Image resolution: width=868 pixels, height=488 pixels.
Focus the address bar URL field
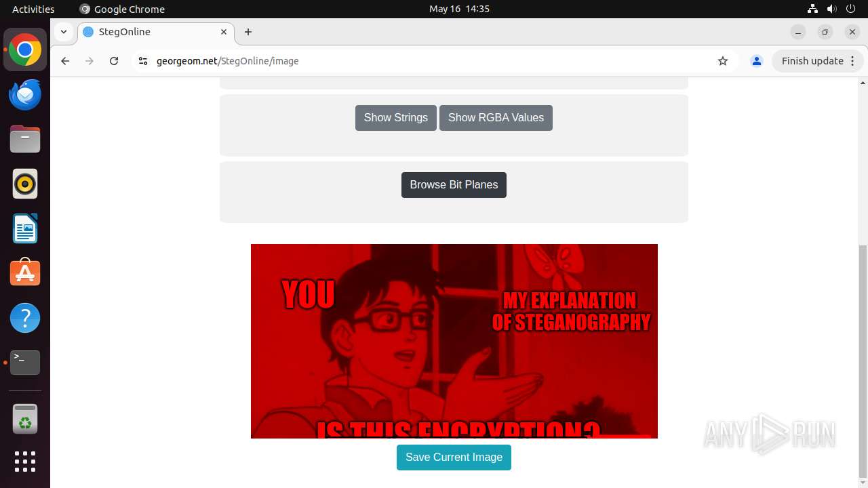pyautogui.click(x=434, y=61)
